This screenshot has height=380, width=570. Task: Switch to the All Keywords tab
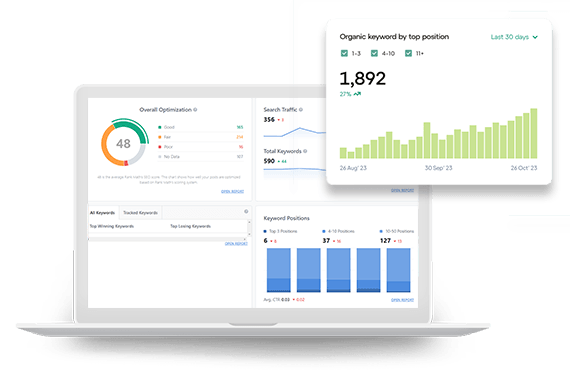[103, 213]
